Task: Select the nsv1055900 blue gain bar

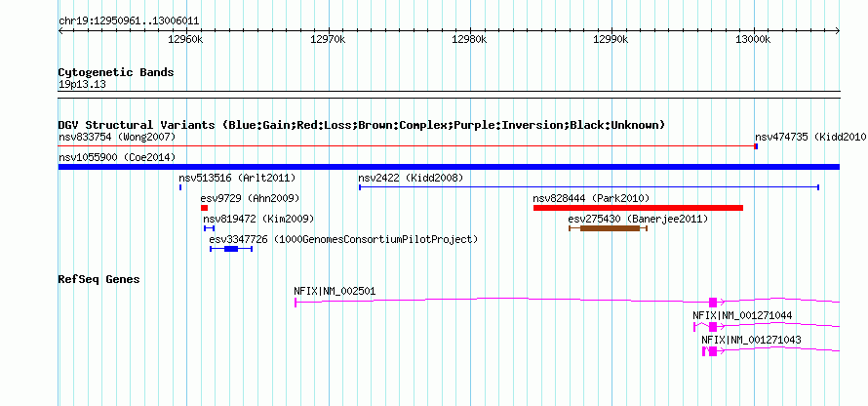Action: coord(449,167)
